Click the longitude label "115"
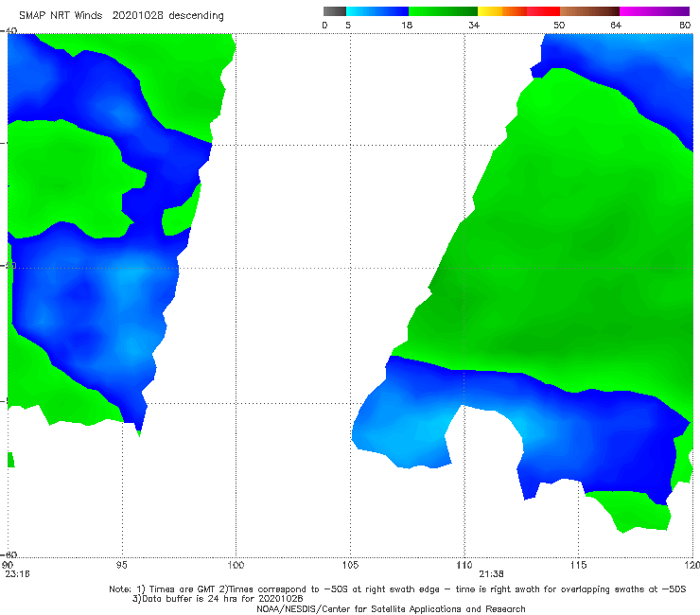 click(579, 565)
